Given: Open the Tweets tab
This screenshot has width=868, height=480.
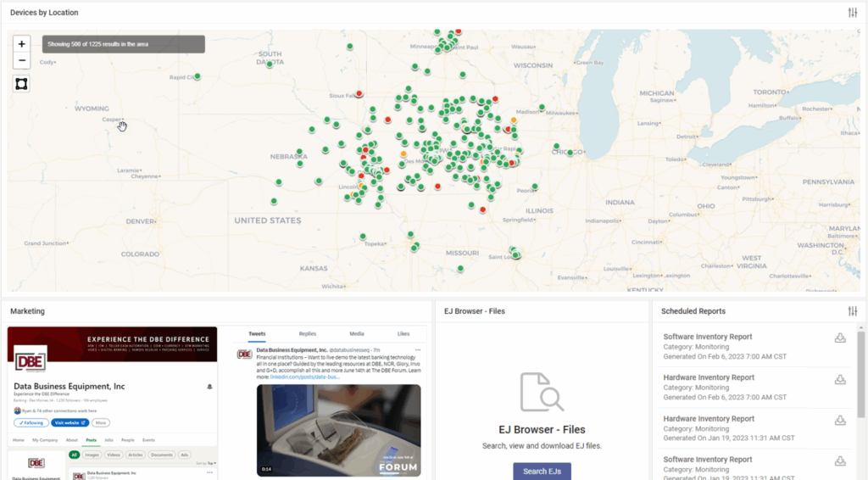Looking at the screenshot, I should coord(257,334).
